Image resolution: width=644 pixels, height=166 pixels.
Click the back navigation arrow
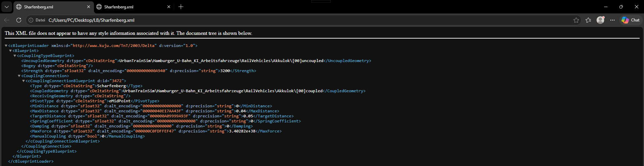click(7, 20)
